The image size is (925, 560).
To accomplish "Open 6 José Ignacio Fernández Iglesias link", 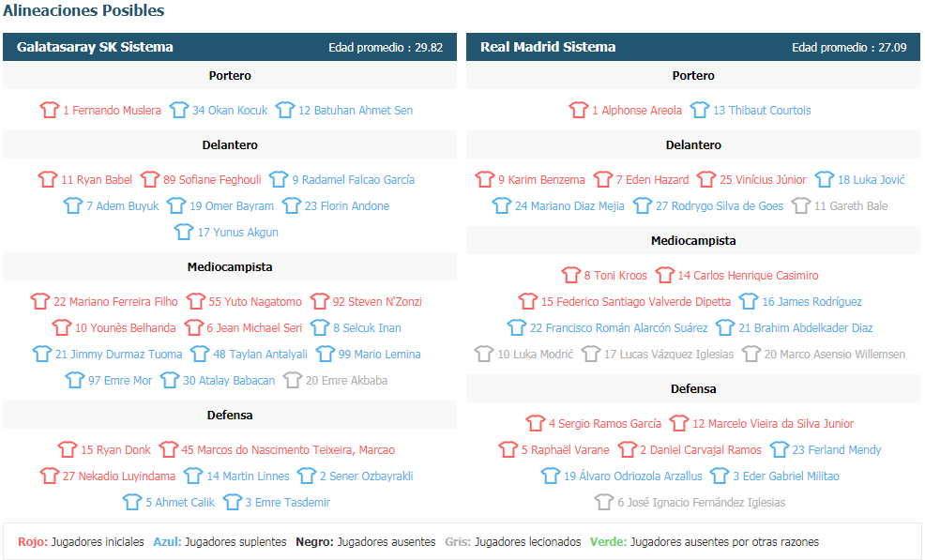I will coord(702,502).
